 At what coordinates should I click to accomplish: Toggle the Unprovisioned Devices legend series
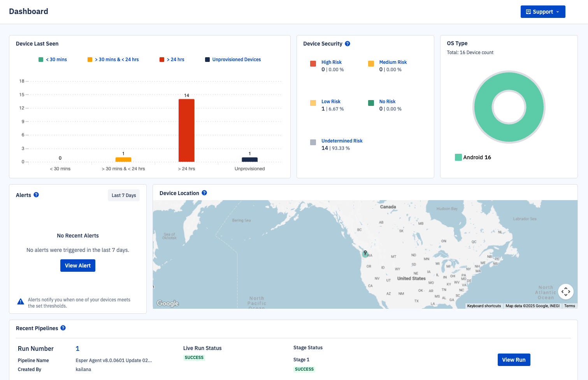pyautogui.click(x=233, y=60)
